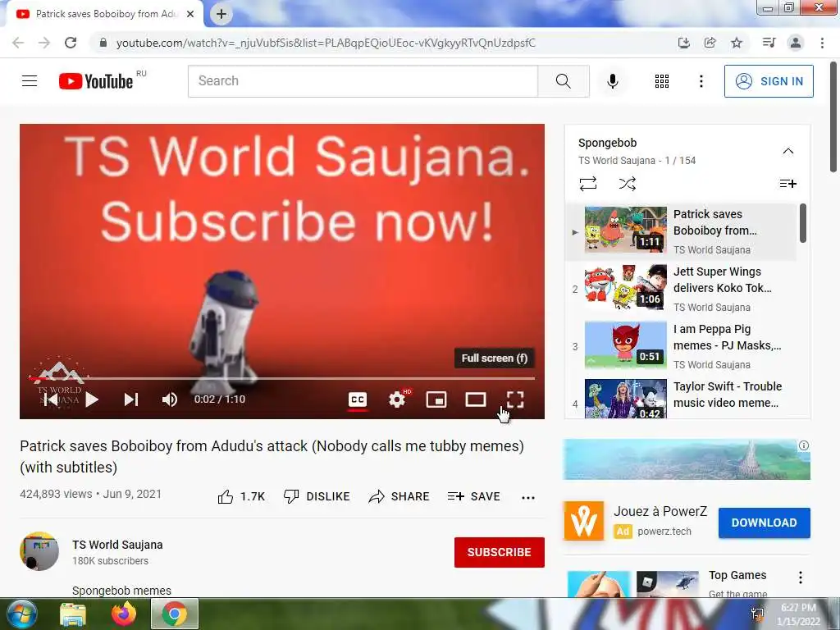Select Patrick saves Boboiboy playlist item
The height and width of the screenshot is (630, 840).
[x=682, y=231]
